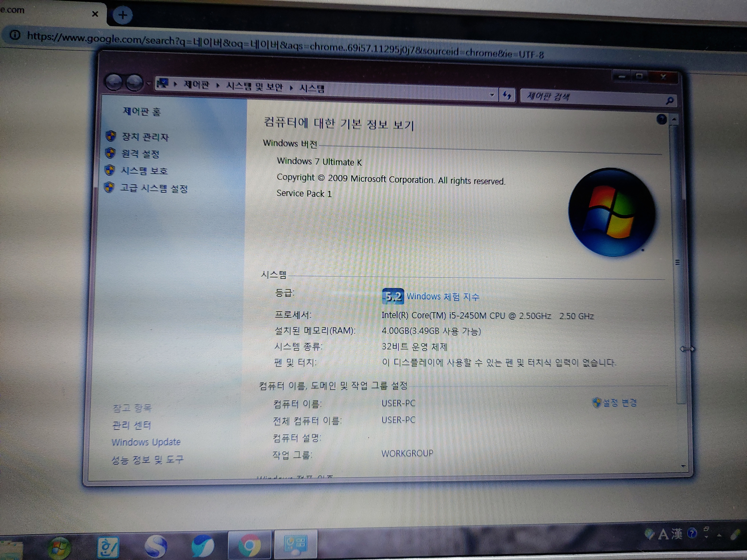Click the blue help question mark icon
This screenshot has height=560, width=747.
coord(662,119)
